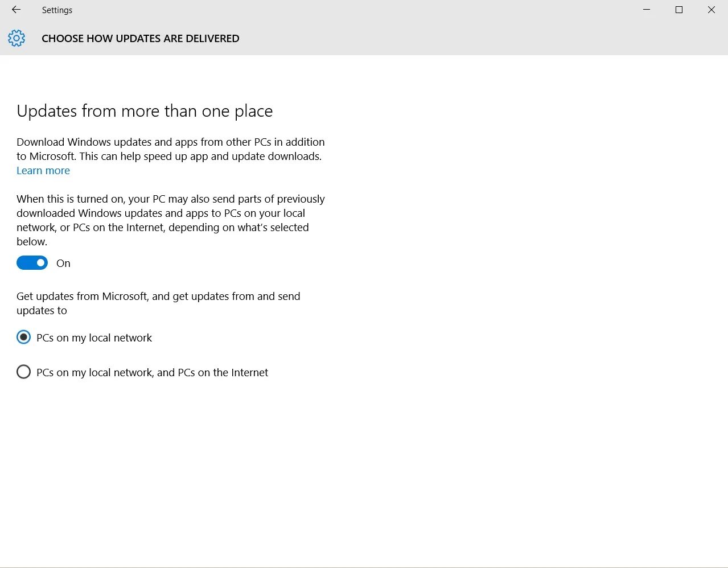Screen dimensions: 728x568
Task: Click the On label beside the toggle
Action: [63, 264]
